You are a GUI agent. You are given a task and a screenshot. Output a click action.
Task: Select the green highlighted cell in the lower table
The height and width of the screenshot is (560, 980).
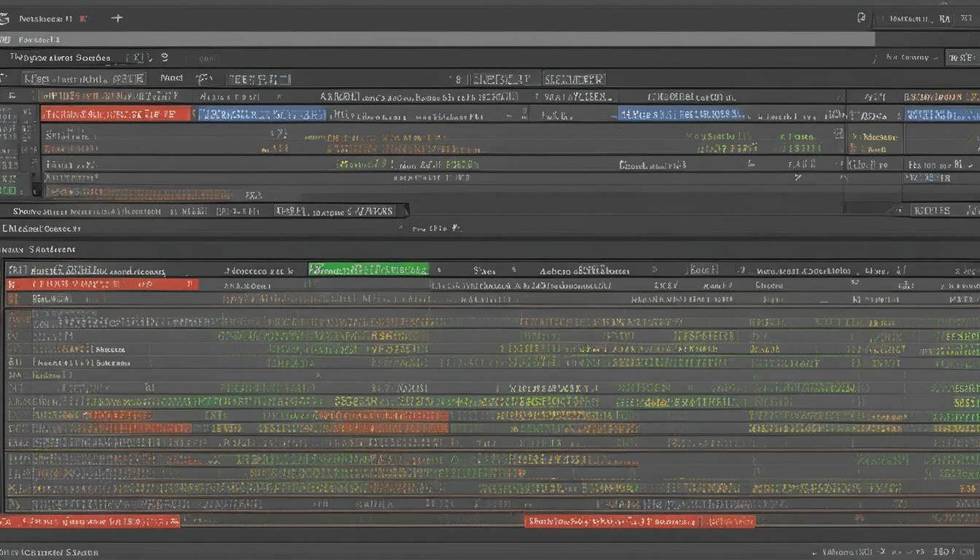coord(368,270)
